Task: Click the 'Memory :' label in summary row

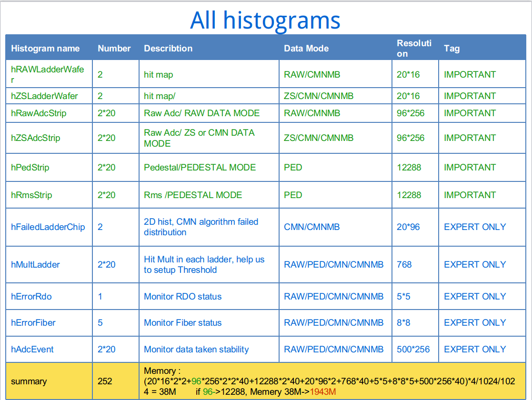Action: (x=162, y=371)
